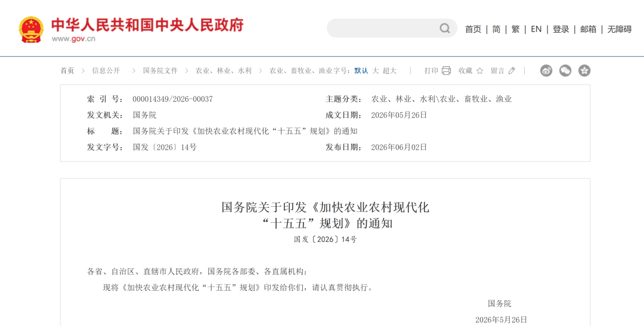The height and width of the screenshot is (326, 644).
Task: Open the EN English version
Action: [536, 29]
